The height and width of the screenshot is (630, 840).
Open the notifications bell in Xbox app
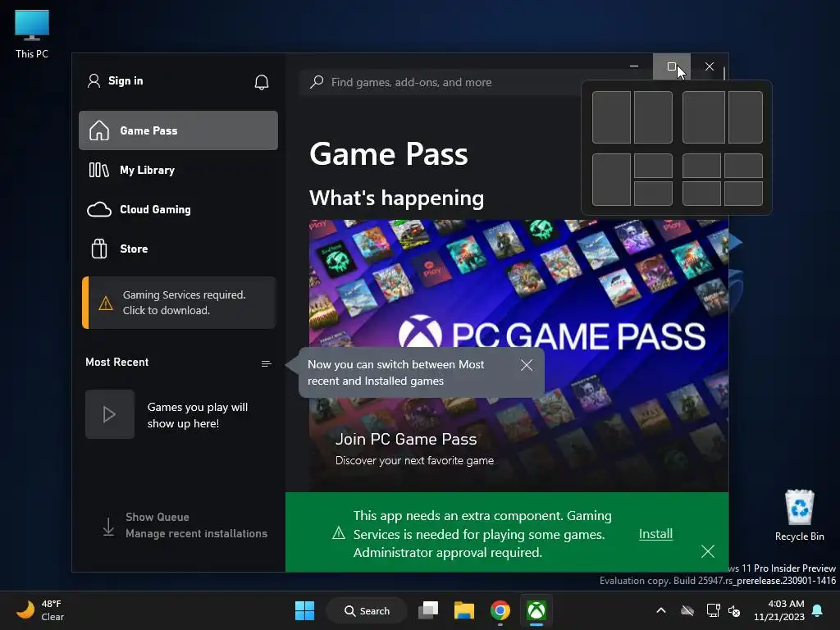(262, 82)
